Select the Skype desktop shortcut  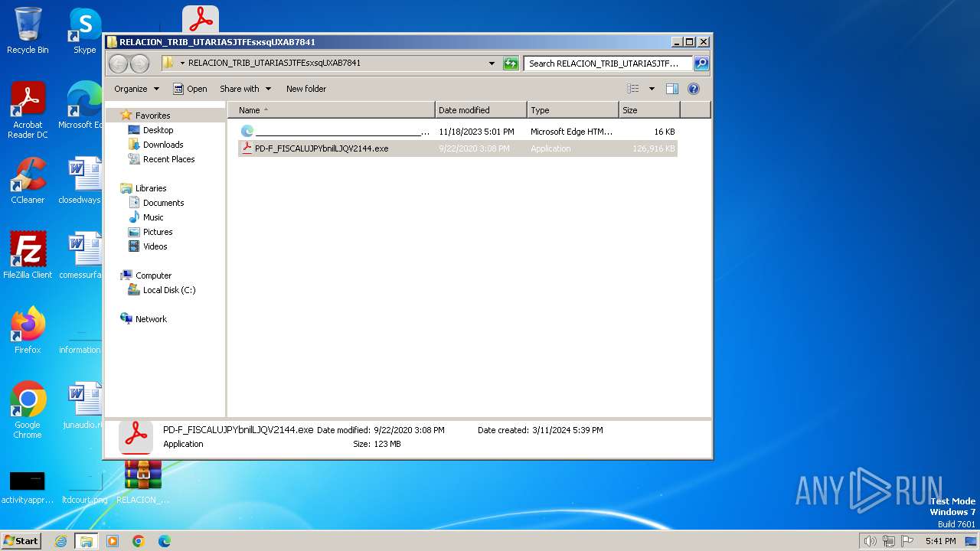(85, 31)
